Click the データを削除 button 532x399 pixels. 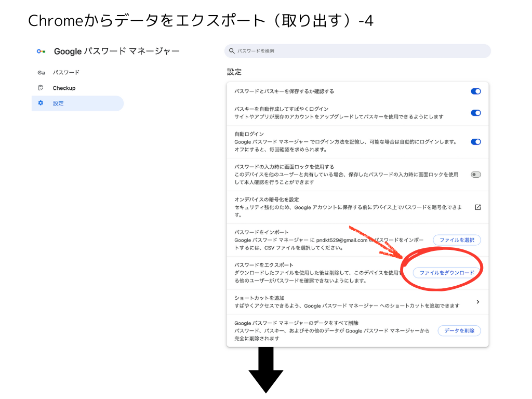pyautogui.click(x=459, y=331)
